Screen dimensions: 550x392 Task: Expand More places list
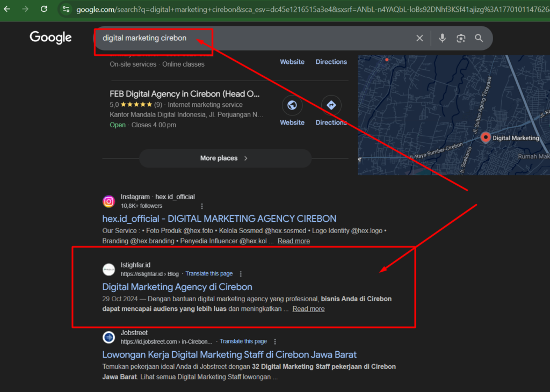point(225,158)
